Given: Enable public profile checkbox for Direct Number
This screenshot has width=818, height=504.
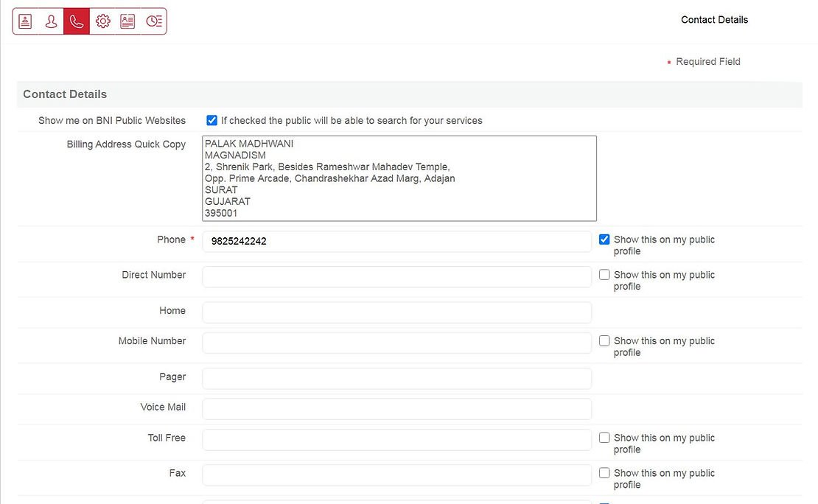Looking at the screenshot, I should pyautogui.click(x=604, y=275).
